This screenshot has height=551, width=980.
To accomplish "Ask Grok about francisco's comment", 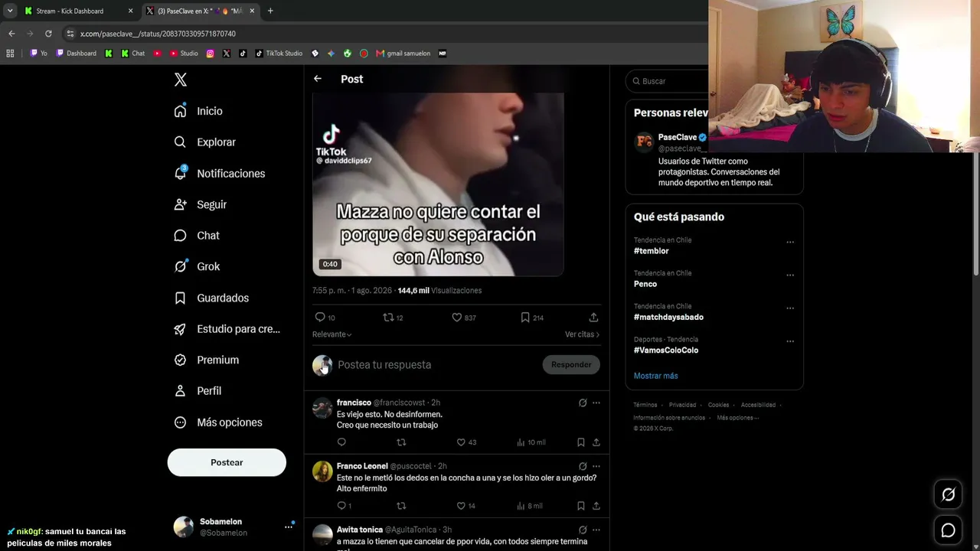I will point(583,403).
